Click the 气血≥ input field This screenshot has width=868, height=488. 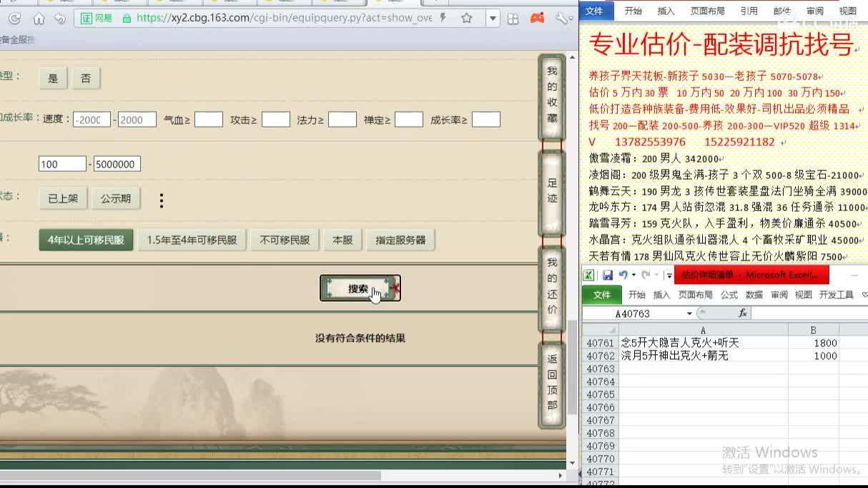(209, 119)
